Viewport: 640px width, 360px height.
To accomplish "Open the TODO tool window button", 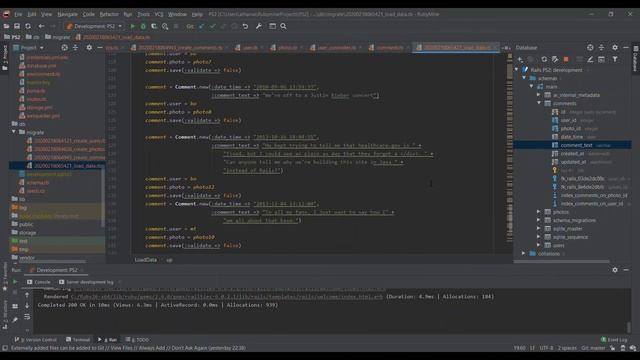I will (137, 340).
